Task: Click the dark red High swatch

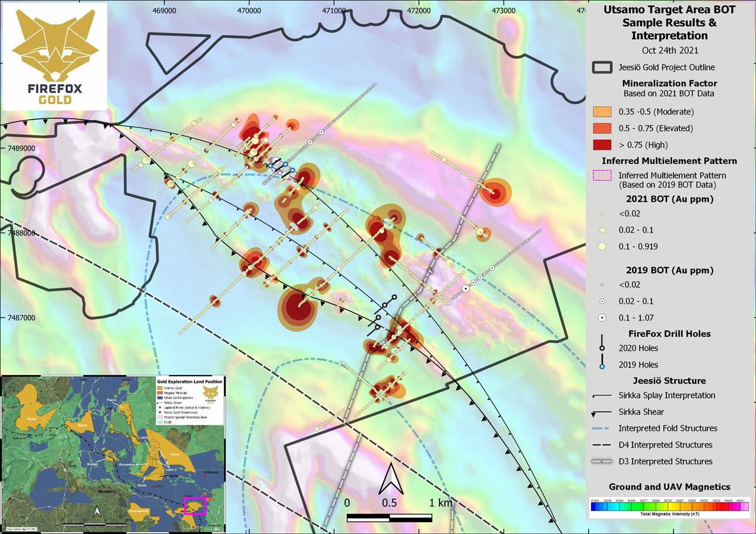Action: (x=602, y=145)
